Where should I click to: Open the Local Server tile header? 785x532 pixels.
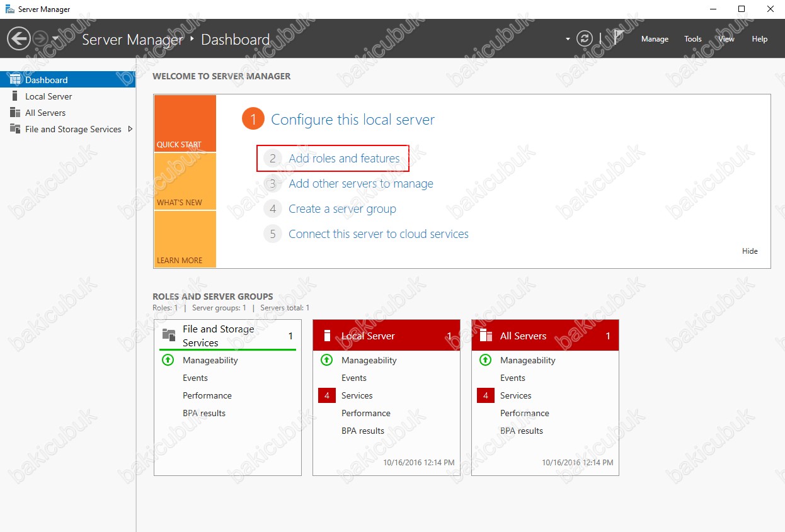387,336
